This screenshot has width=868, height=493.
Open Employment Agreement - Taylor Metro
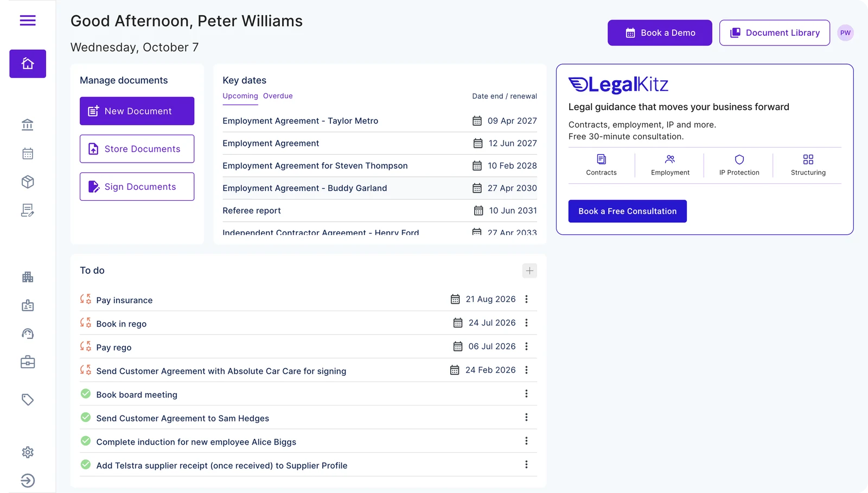(x=301, y=121)
